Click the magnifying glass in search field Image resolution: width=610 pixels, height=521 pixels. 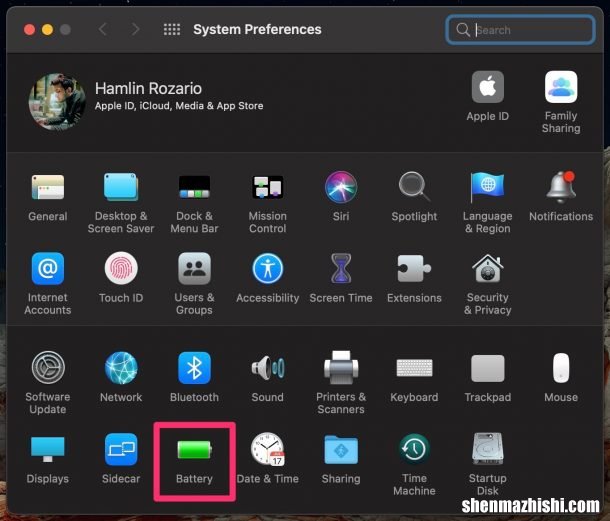(x=463, y=30)
